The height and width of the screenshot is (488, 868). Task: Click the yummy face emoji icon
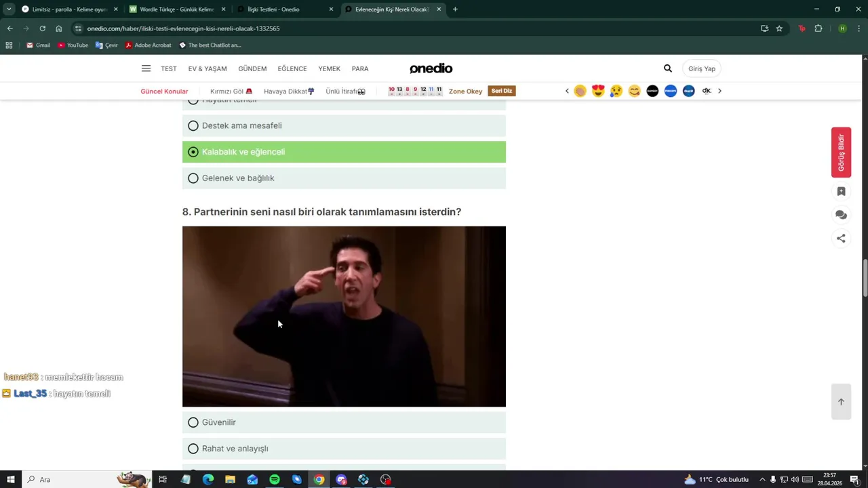[x=634, y=91]
